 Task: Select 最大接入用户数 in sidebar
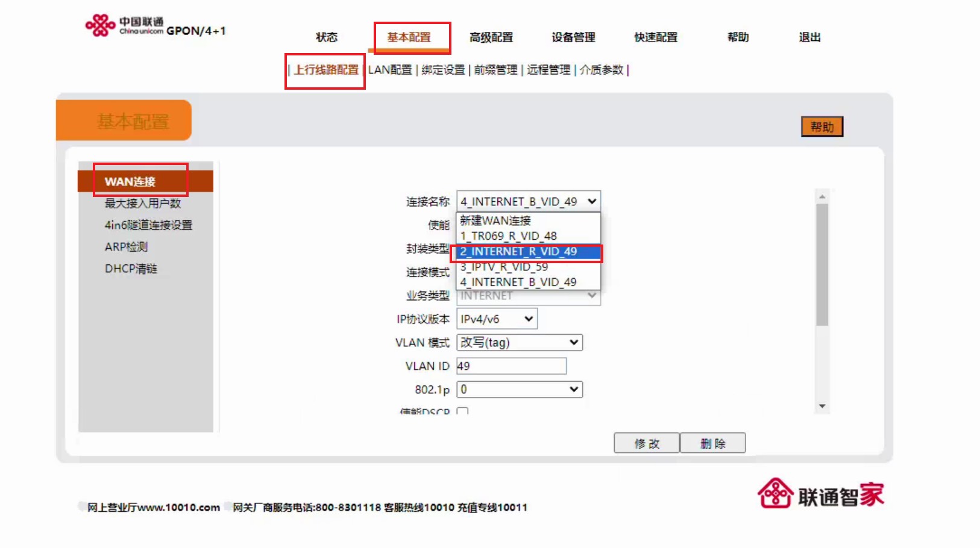pyautogui.click(x=143, y=204)
